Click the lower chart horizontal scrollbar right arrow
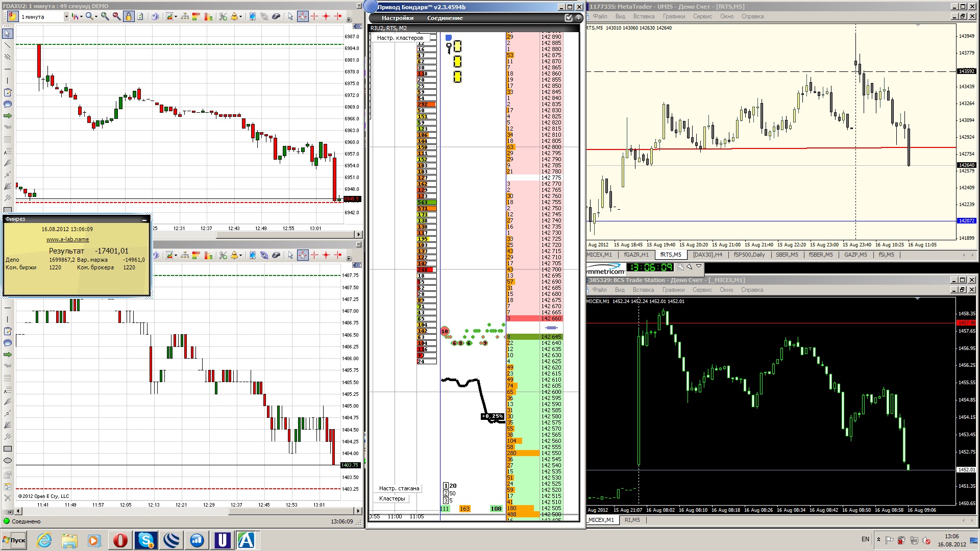 tap(358, 511)
